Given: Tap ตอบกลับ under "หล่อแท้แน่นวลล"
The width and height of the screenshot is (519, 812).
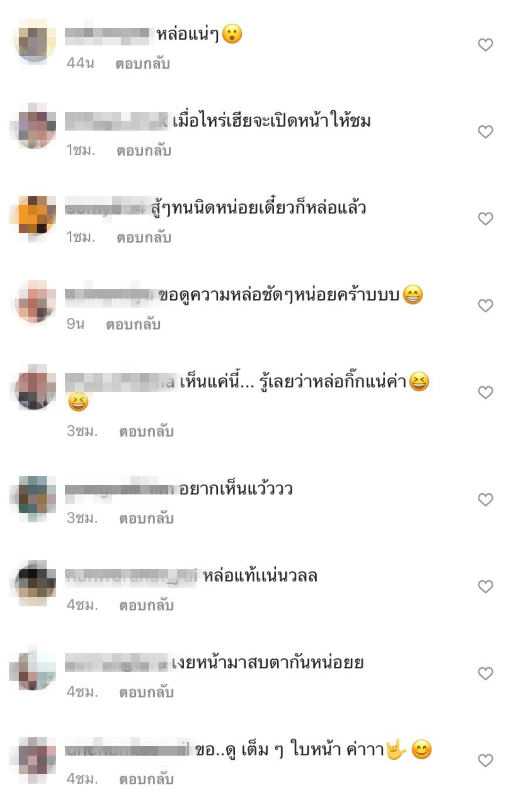Looking at the screenshot, I should pos(146,606).
